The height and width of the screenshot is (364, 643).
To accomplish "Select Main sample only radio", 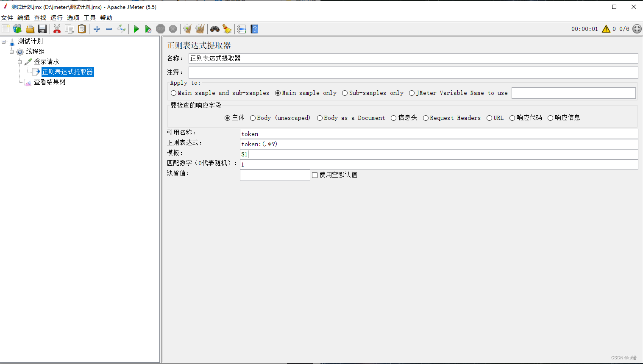I will click(x=278, y=93).
